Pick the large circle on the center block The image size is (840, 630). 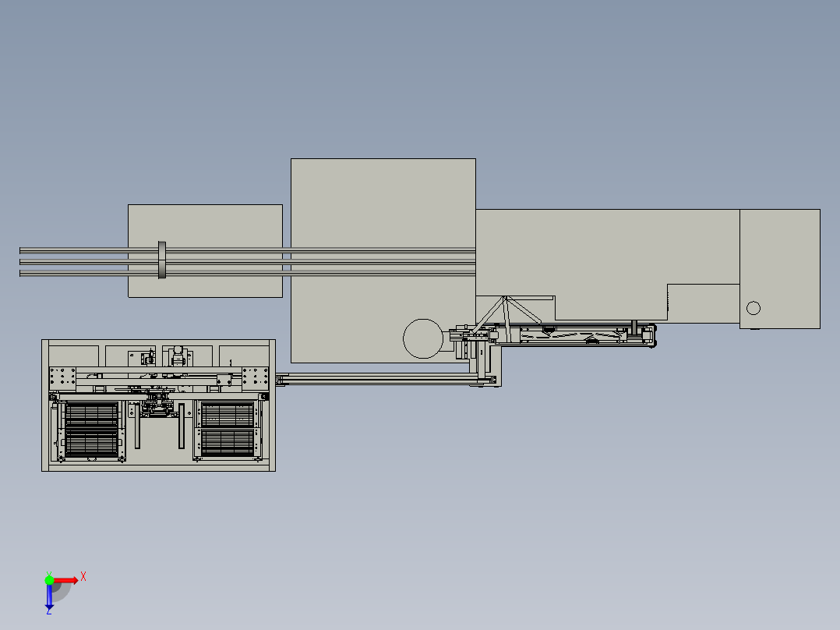[423, 338]
